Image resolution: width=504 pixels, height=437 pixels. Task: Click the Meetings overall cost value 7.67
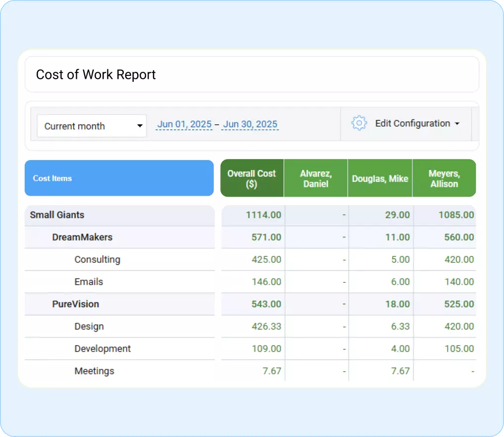pos(272,371)
